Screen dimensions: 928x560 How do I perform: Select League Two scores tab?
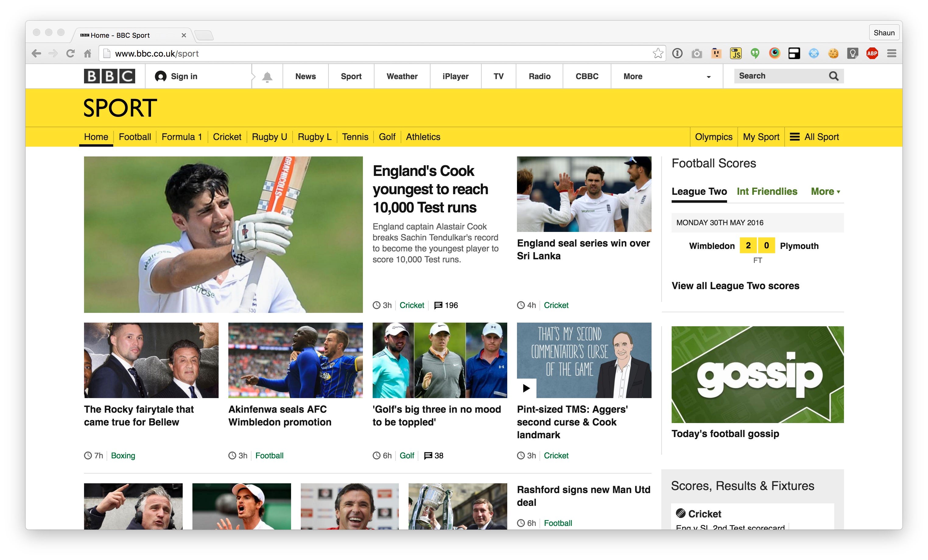click(x=699, y=192)
